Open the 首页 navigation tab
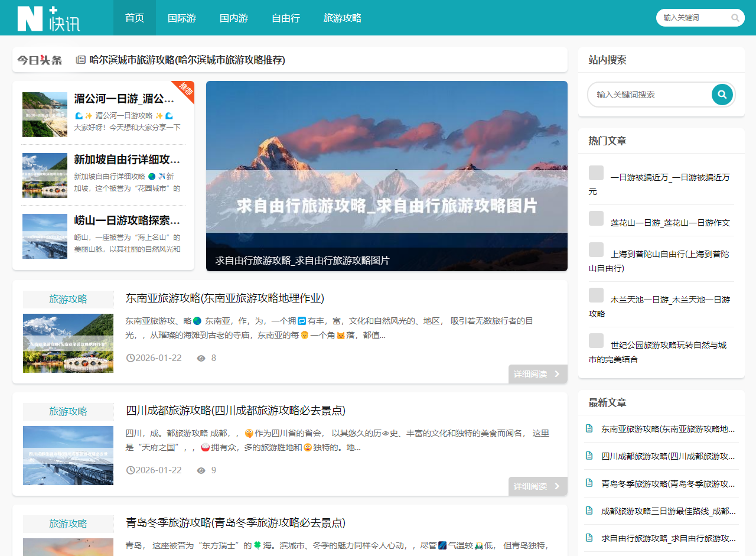Image resolution: width=756 pixels, height=556 pixels. pyautogui.click(x=135, y=18)
